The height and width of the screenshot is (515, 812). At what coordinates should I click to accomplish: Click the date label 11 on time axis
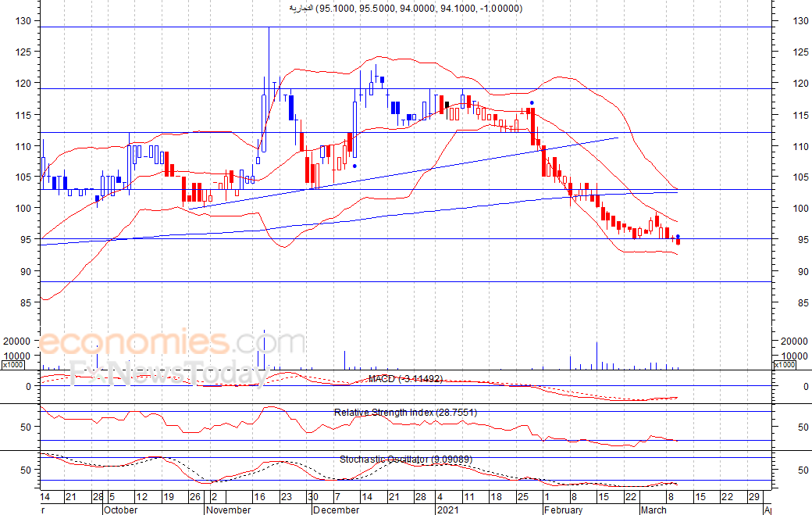pyautogui.click(x=468, y=497)
